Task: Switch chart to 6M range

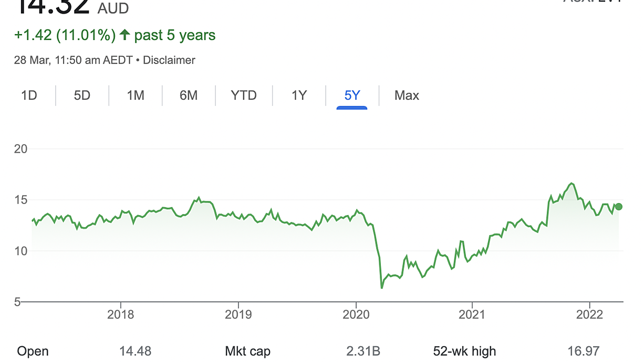Action: point(189,95)
